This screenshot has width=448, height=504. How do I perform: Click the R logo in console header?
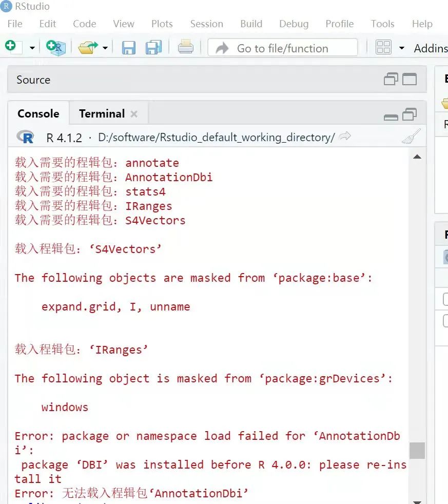point(25,137)
